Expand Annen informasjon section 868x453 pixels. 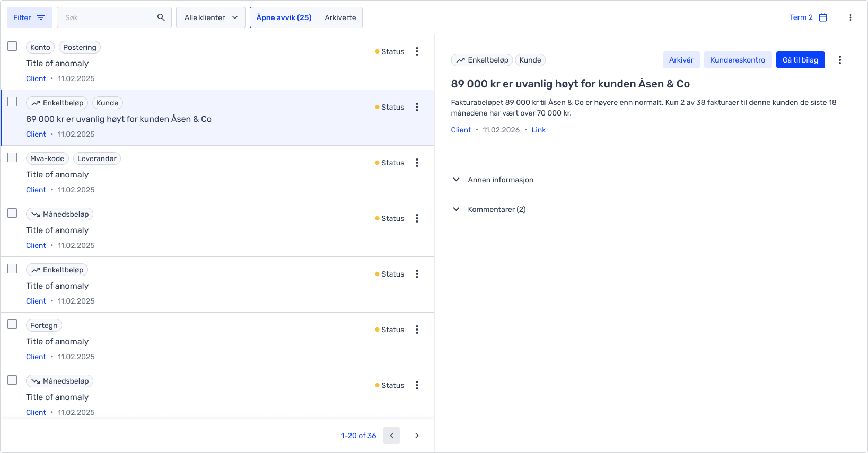(493, 180)
